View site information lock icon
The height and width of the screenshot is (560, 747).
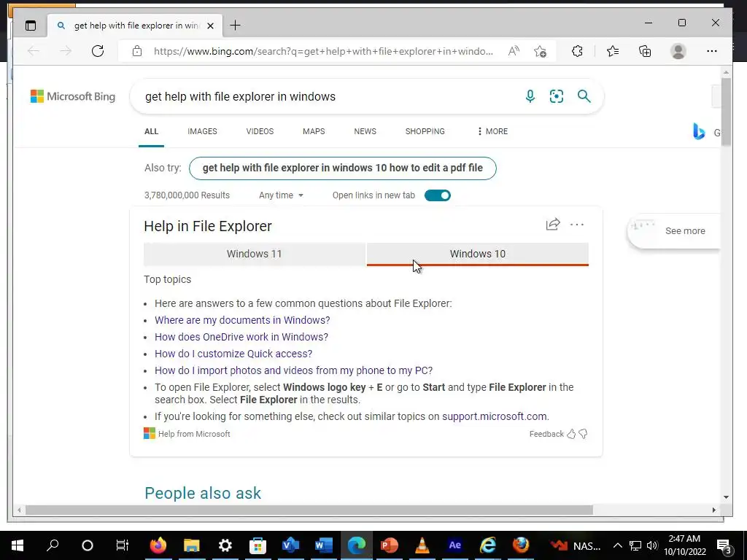point(137,51)
